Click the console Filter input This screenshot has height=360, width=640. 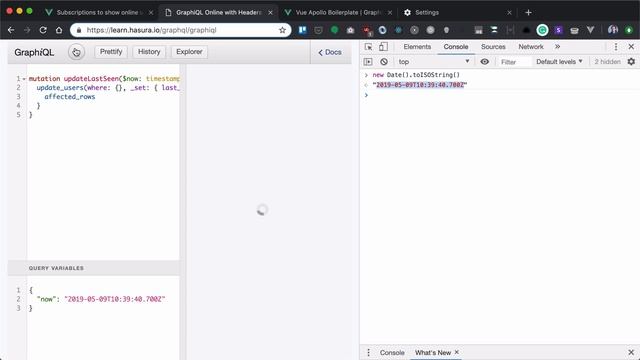pyautogui.click(x=515, y=62)
